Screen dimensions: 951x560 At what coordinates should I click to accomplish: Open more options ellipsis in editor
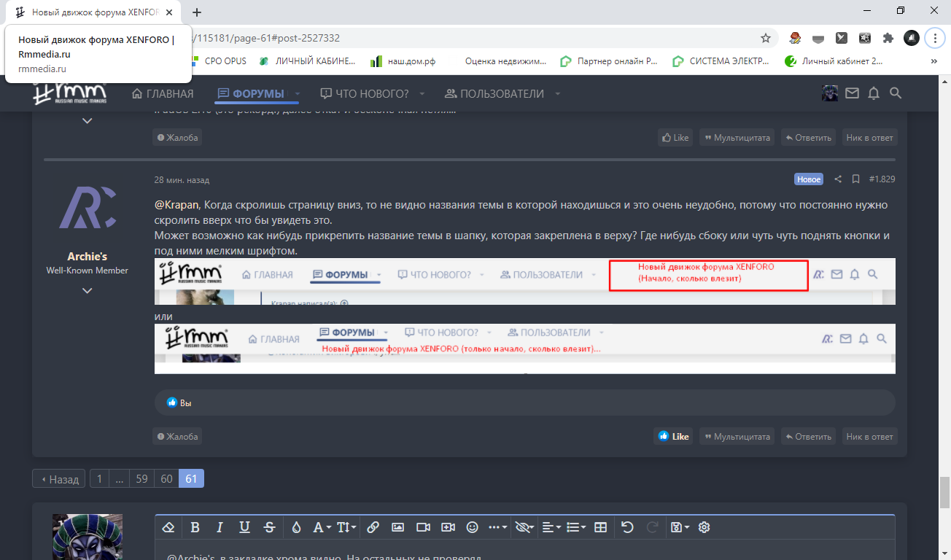coord(498,527)
